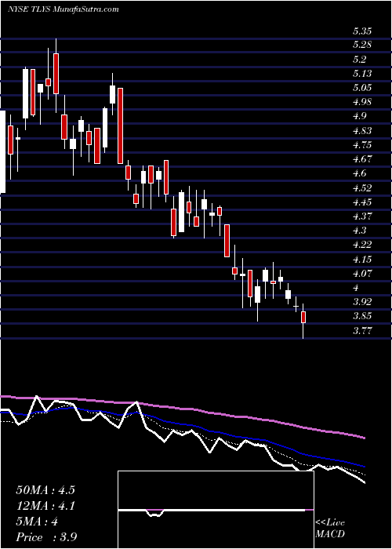The width and height of the screenshot is (392, 549).
Task: Click the 4.37 price axis label
Action: [362, 216]
